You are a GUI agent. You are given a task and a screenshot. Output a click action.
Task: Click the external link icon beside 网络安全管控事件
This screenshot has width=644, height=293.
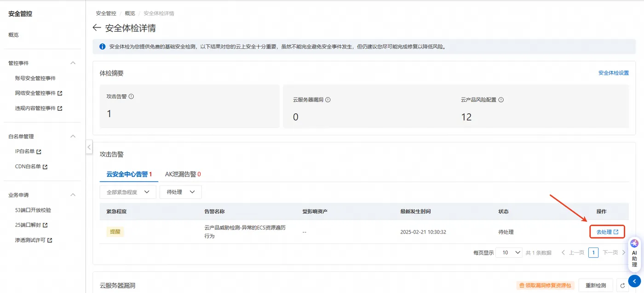pos(60,93)
